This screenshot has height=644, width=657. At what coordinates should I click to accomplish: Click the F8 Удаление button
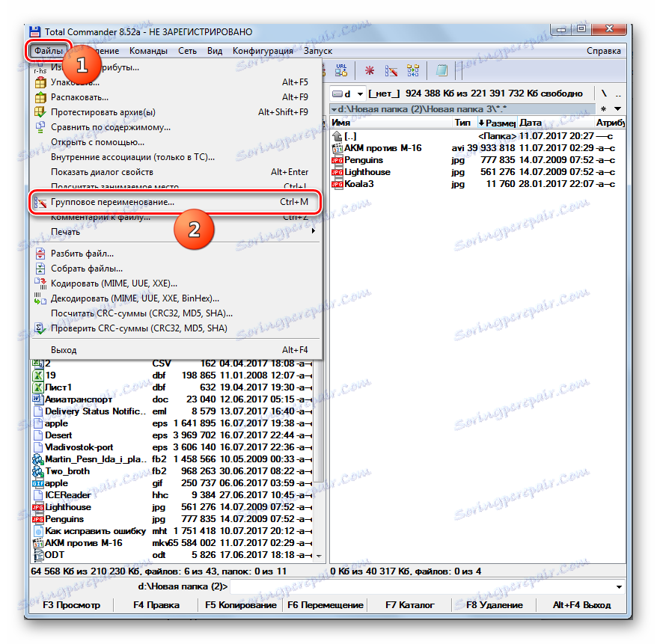click(495, 605)
